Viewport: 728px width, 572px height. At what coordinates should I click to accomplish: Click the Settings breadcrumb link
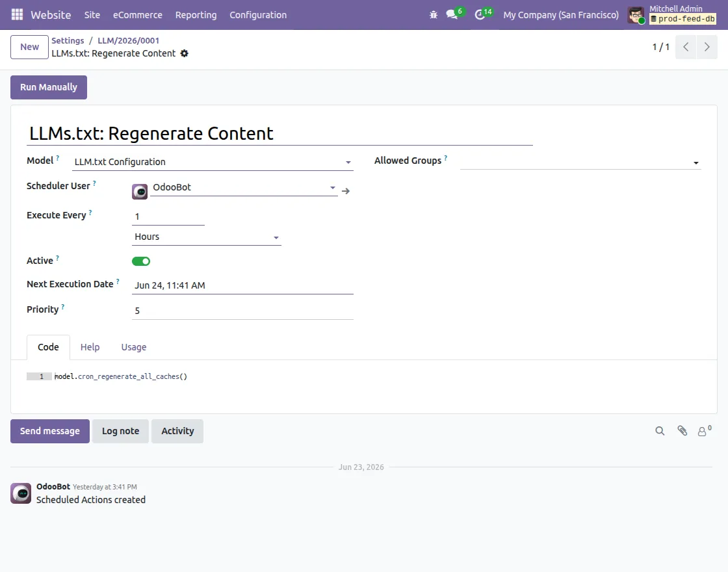coord(68,40)
